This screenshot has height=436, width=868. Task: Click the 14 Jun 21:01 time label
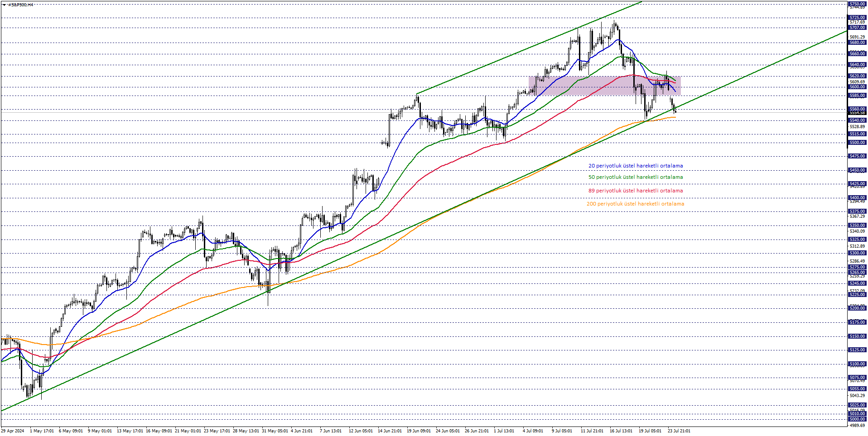[x=390, y=431]
